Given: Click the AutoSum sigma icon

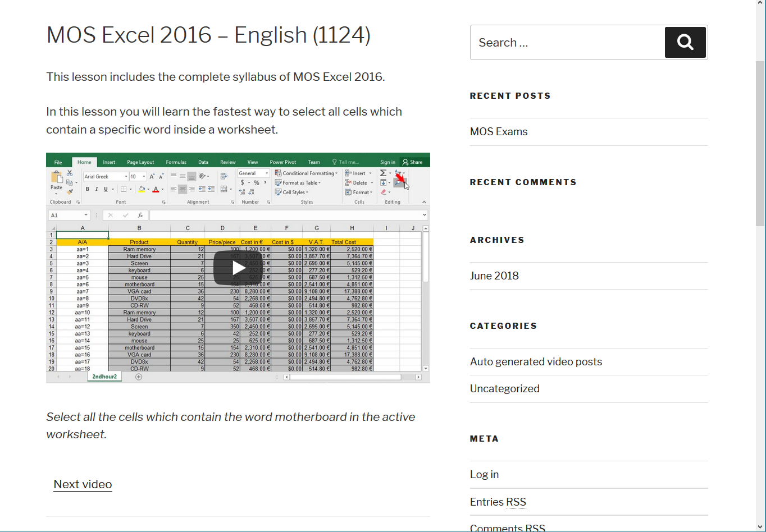Looking at the screenshot, I should 383,173.
